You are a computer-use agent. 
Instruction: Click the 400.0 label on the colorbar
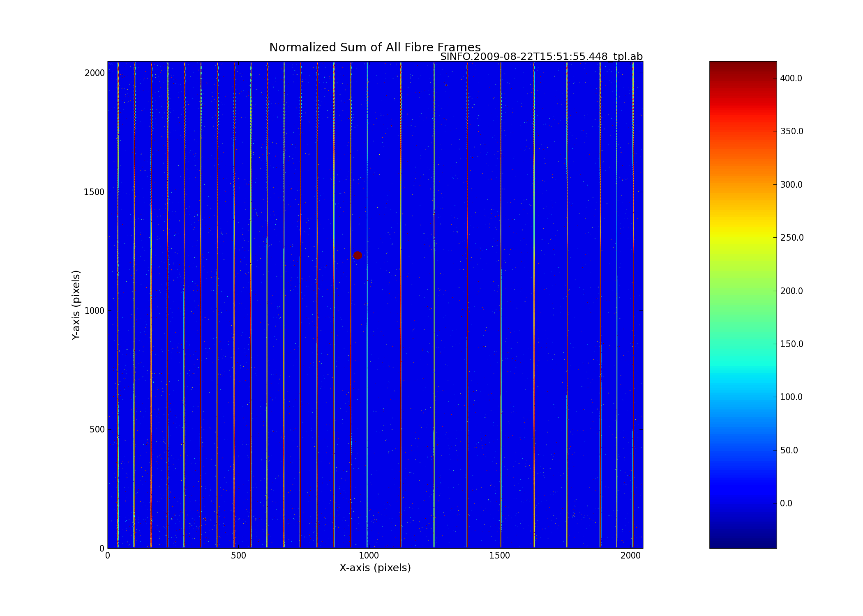click(x=791, y=78)
